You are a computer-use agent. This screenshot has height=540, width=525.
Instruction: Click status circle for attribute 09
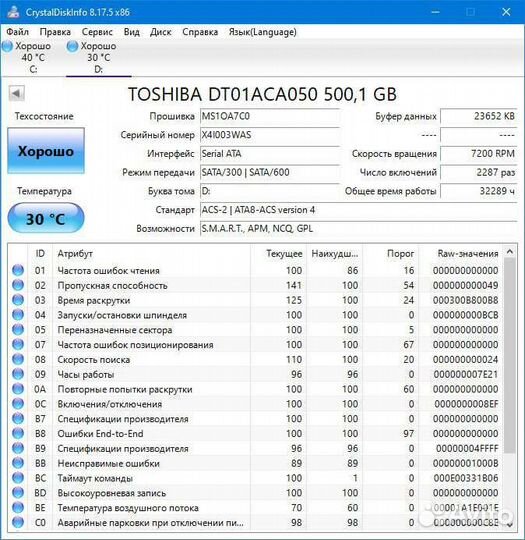(x=18, y=374)
